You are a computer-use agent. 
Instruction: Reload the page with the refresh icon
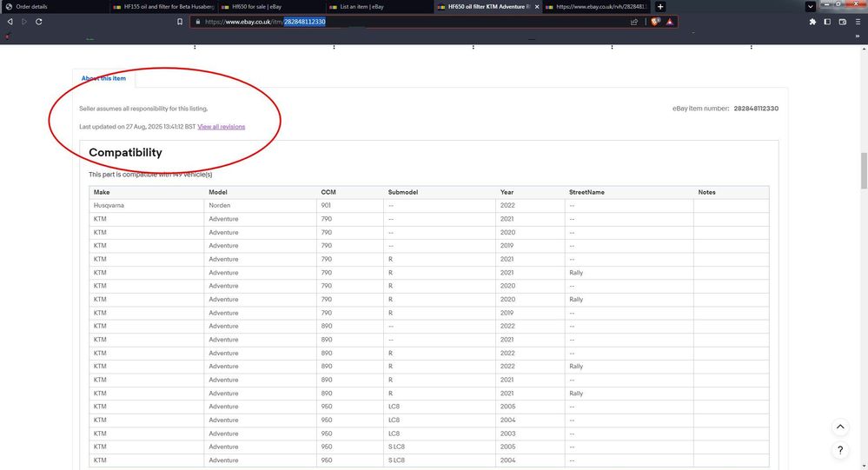tap(39, 22)
